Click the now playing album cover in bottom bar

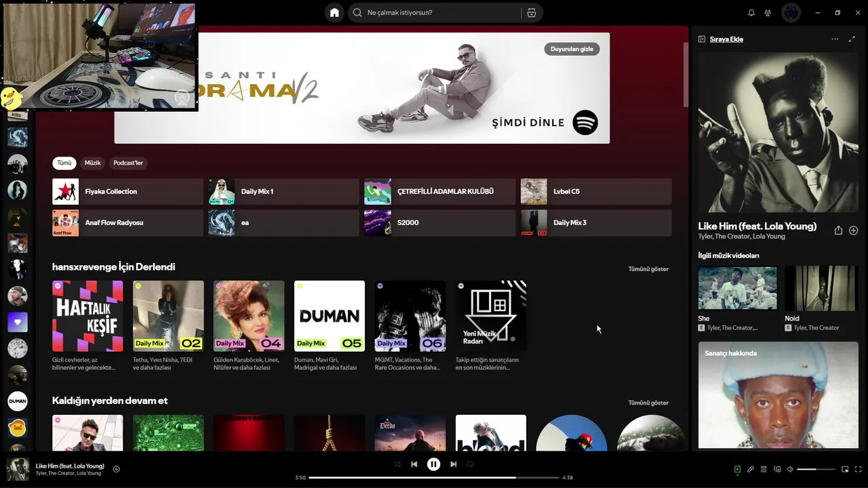18,469
